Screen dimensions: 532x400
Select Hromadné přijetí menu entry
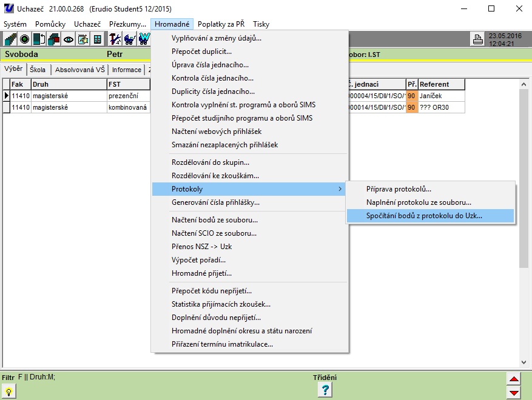click(201, 273)
